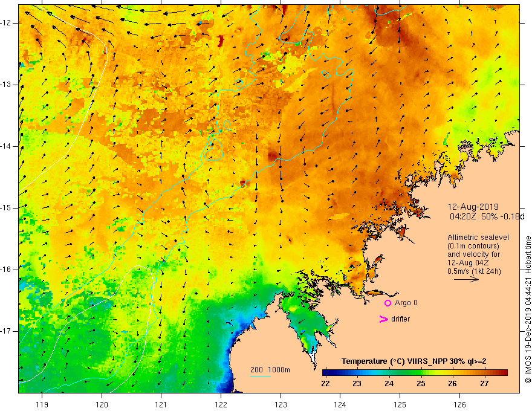The width and height of the screenshot is (532, 411).
Task: Click the magenta Argo 0 circle marker
Action: coord(388,303)
